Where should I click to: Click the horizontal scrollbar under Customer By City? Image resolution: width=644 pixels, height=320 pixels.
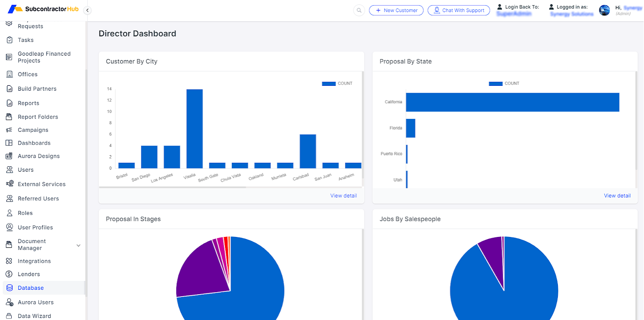(172, 187)
